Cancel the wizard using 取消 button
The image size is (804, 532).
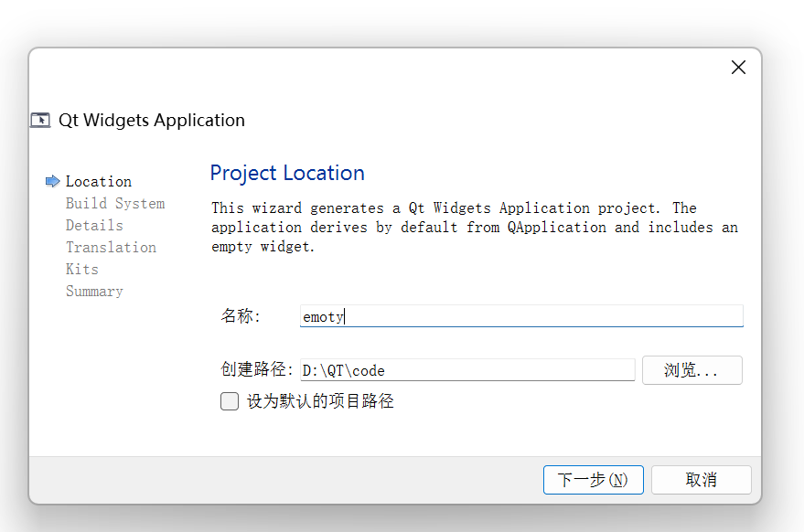(702, 480)
